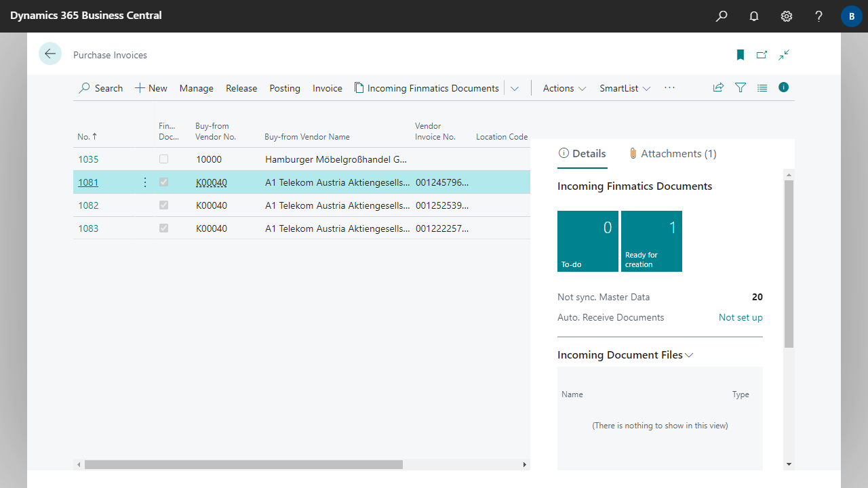Image resolution: width=868 pixels, height=488 pixels.
Task: Click the Location Code column header
Action: click(502, 136)
